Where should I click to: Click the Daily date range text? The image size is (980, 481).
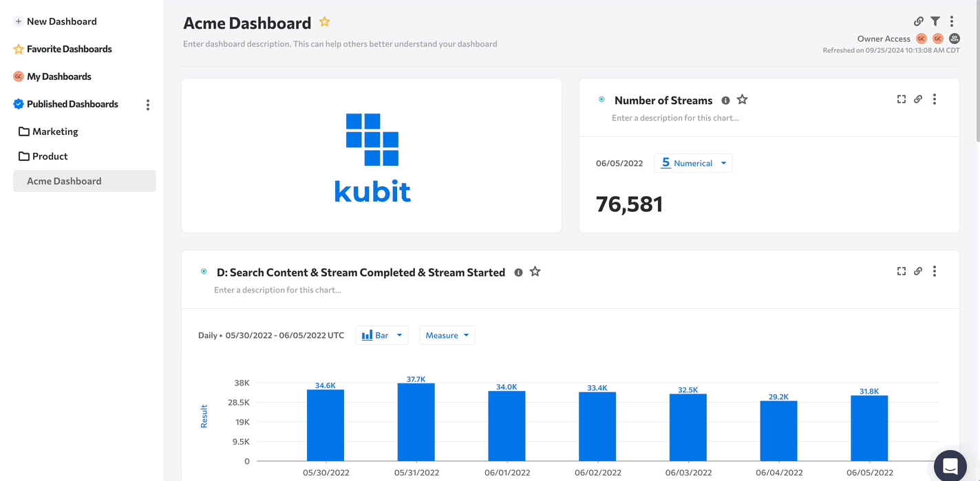tap(271, 335)
